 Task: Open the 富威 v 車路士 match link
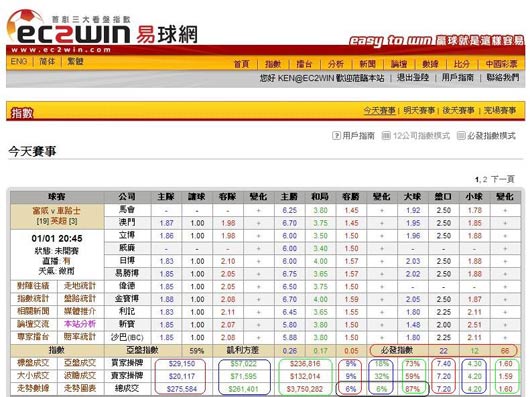pos(56,211)
